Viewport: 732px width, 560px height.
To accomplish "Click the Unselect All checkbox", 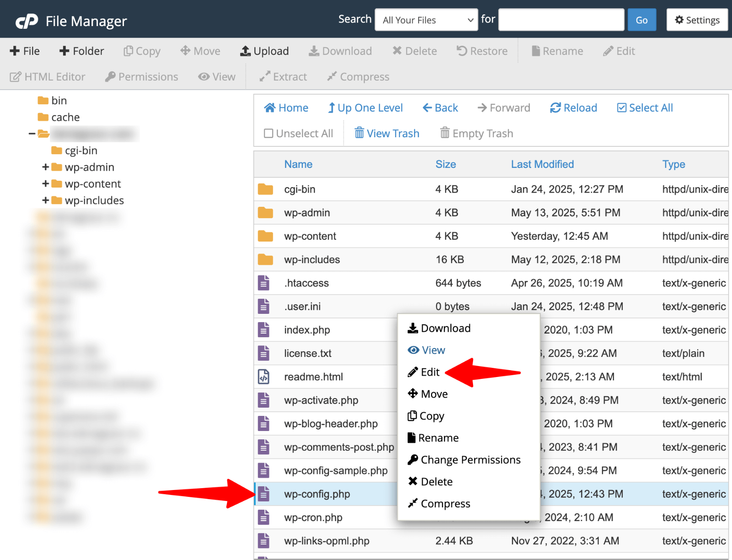I will coord(269,133).
